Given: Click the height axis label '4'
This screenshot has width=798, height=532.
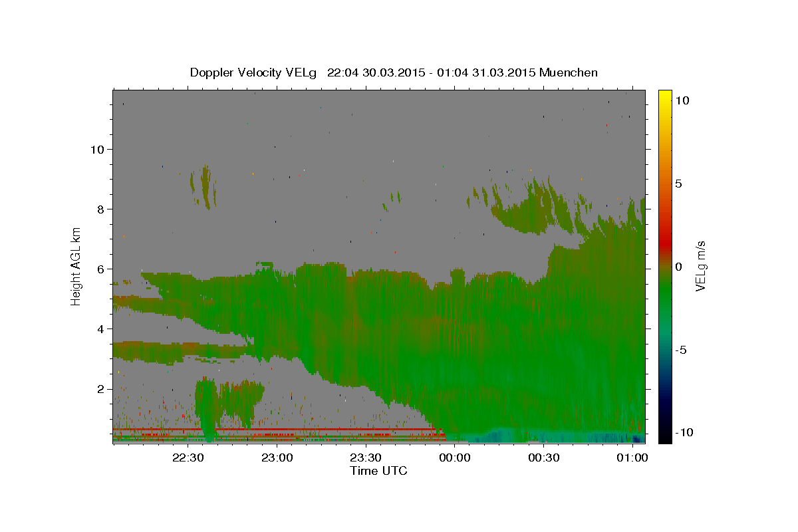Looking at the screenshot, I should pos(100,329).
